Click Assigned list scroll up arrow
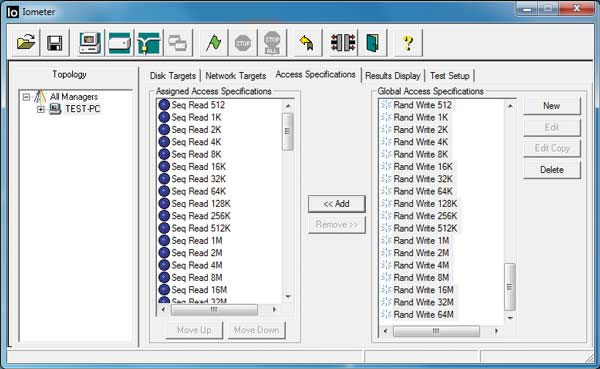This screenshot has width=600, height=369. coord(288,106)
